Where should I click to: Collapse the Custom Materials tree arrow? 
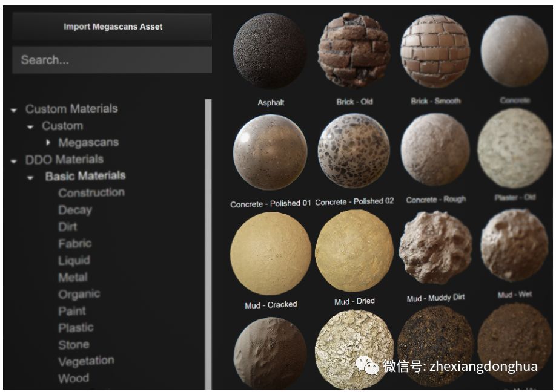click(x=14, y=110)
